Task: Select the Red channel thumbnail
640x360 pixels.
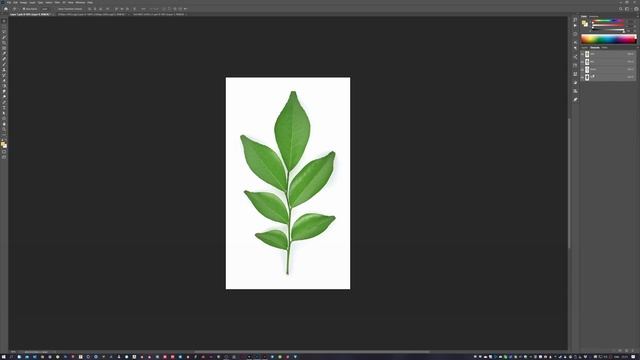Action: point(587,62)
